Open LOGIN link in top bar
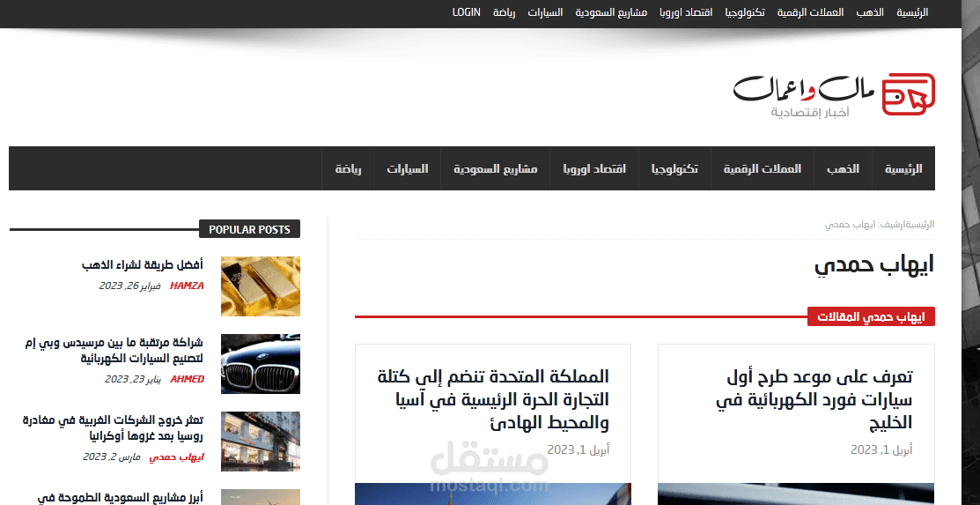Image resolution: width=980 pixels, height=505 pixels. pos(467,11)
